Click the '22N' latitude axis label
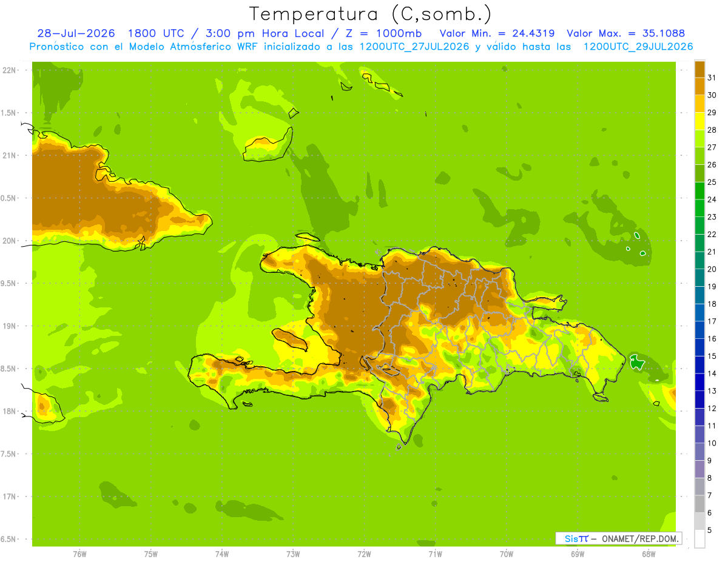Viewport: 728px width, 562px height. (9, 70)
